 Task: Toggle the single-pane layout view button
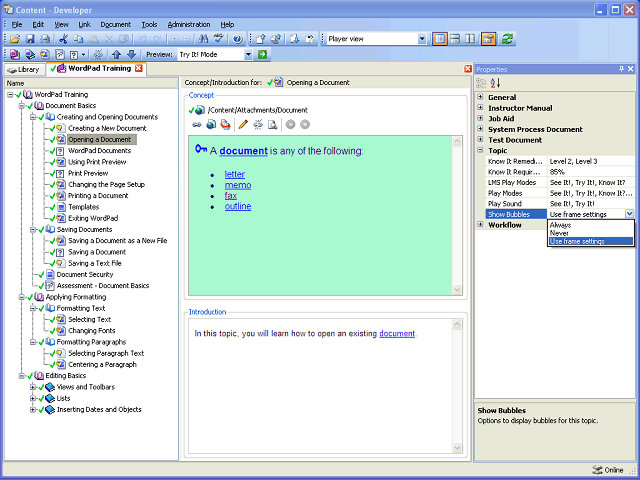[x=440, y=39]
